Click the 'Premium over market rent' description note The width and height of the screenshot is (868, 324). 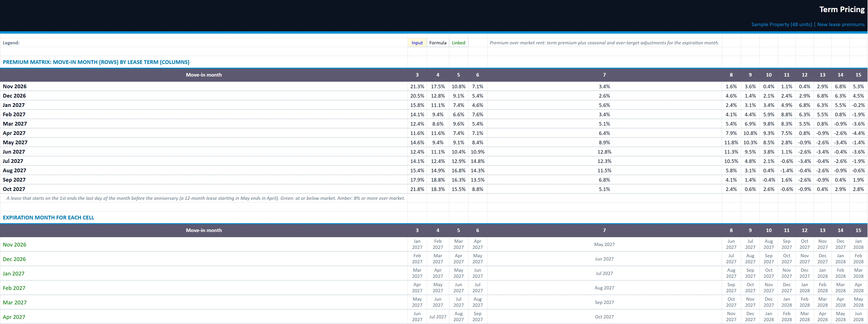(x=604, y=43)
